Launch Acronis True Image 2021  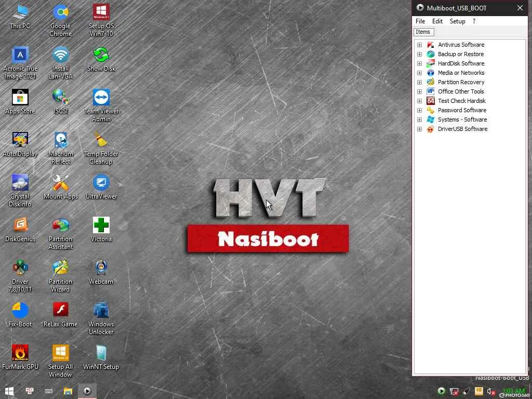20,63
